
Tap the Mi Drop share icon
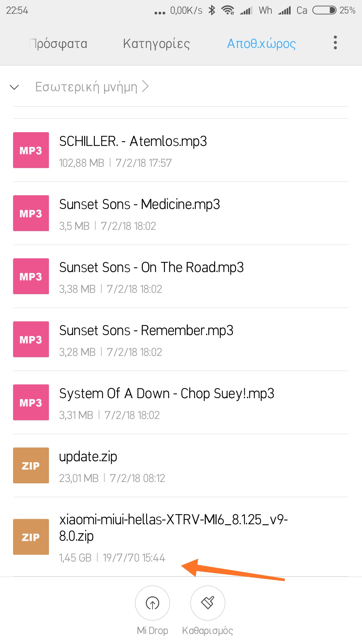[x=153, y=603]
